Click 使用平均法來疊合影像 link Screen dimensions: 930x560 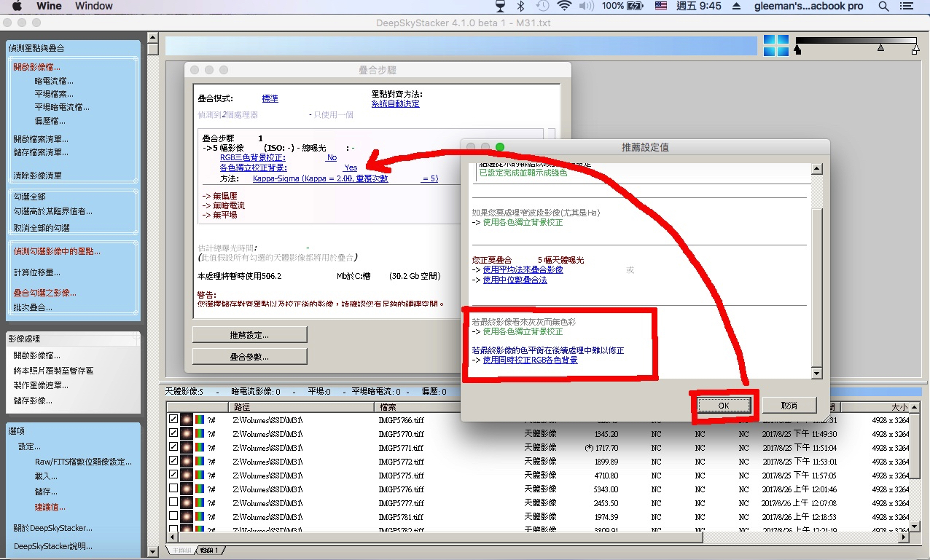click(523, 269)
